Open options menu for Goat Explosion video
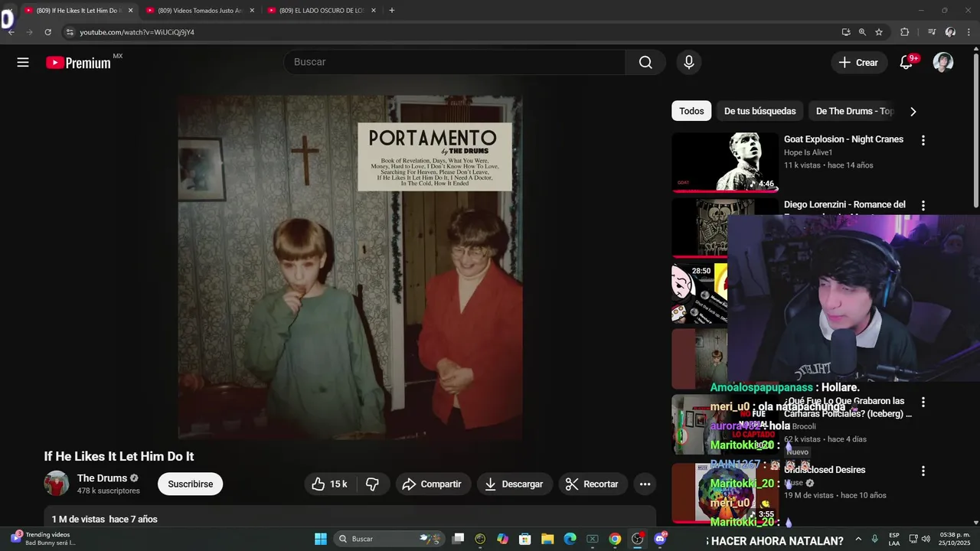The width and height of the screenshot is (980, 551). (x=923, y=140)
